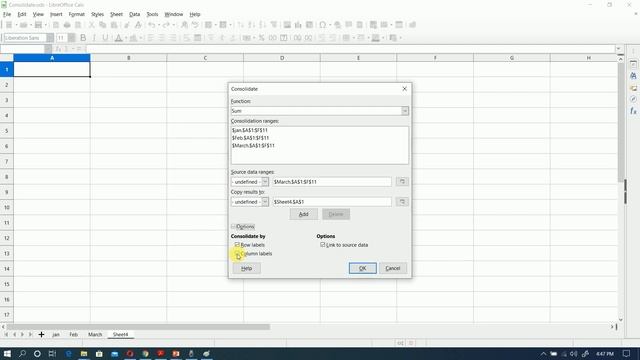Click the Insert Chart icon
The height and width of the screenshot is (360, 640).
pyautogui.click(x=298, y=25)
